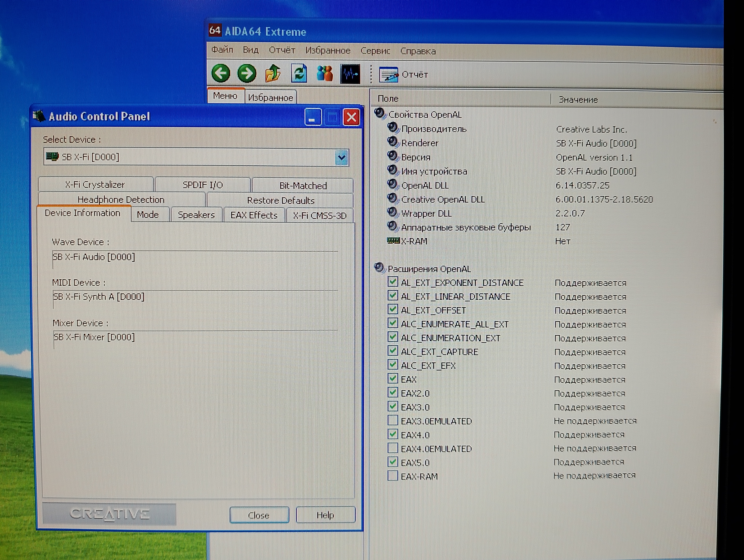Screen dimensions: 744x560
Task: Click the Отчёт report toolbar icon
Action: (x=388, y=75)
